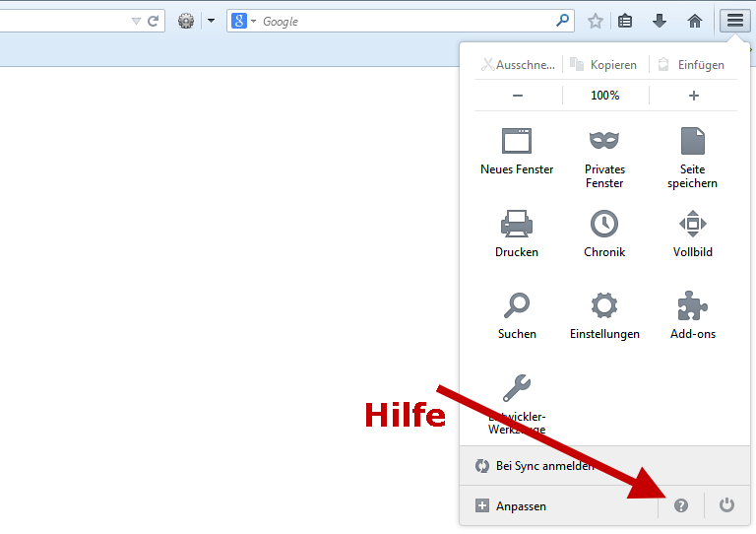
Task: Open a Neues Fenster
Action: pyautogui.click(x=517, y=151)
